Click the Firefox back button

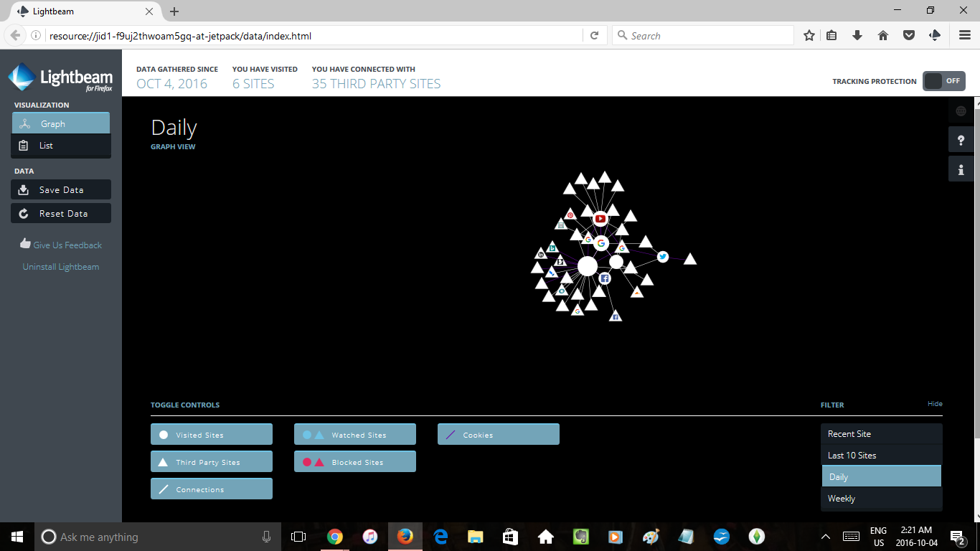[15, 35]
